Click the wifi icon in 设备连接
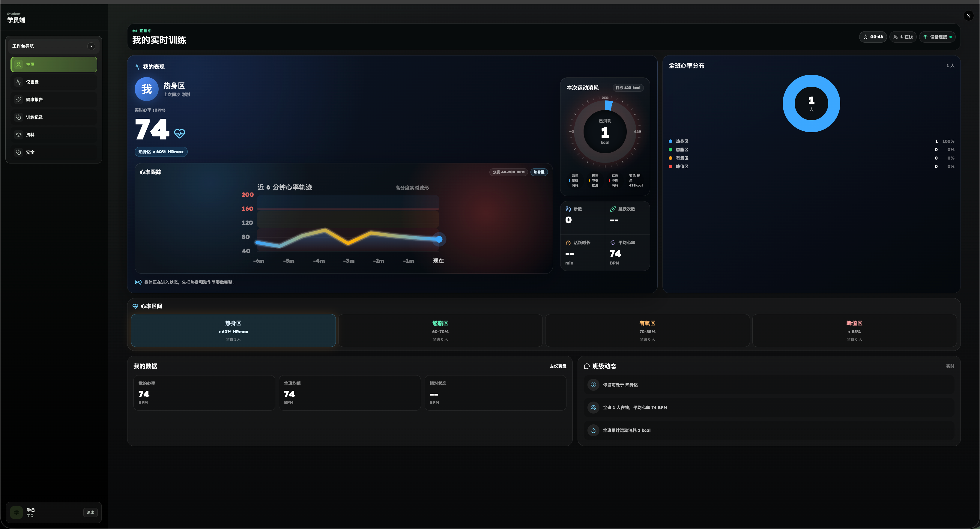The height and width of the screenshot is (529, 980). pos(925,37)
